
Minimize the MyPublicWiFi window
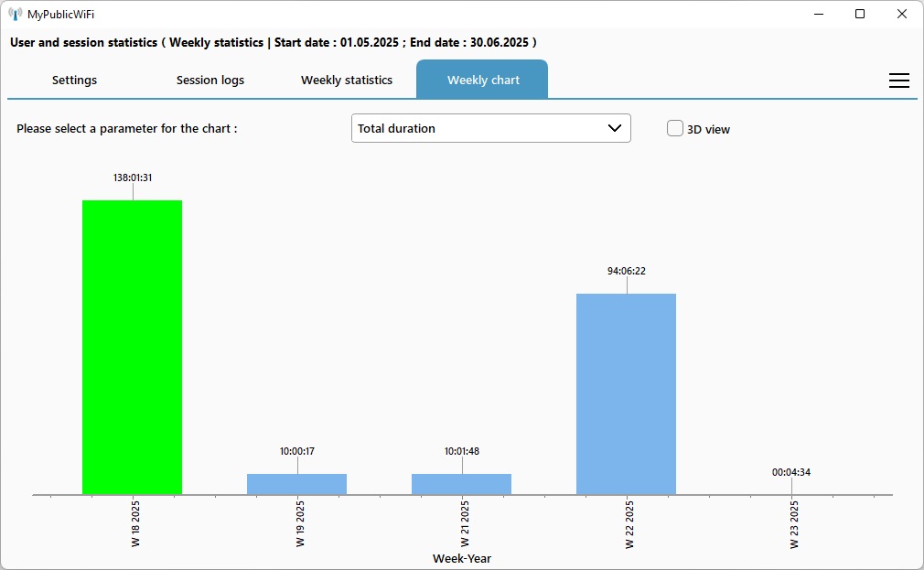click(x=818, y=14)
